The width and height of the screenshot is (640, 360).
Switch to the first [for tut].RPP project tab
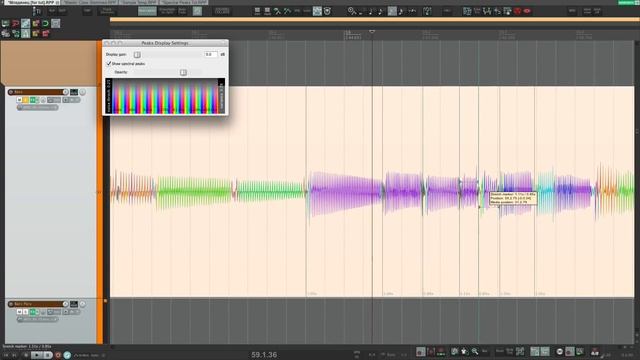(31, 2)
